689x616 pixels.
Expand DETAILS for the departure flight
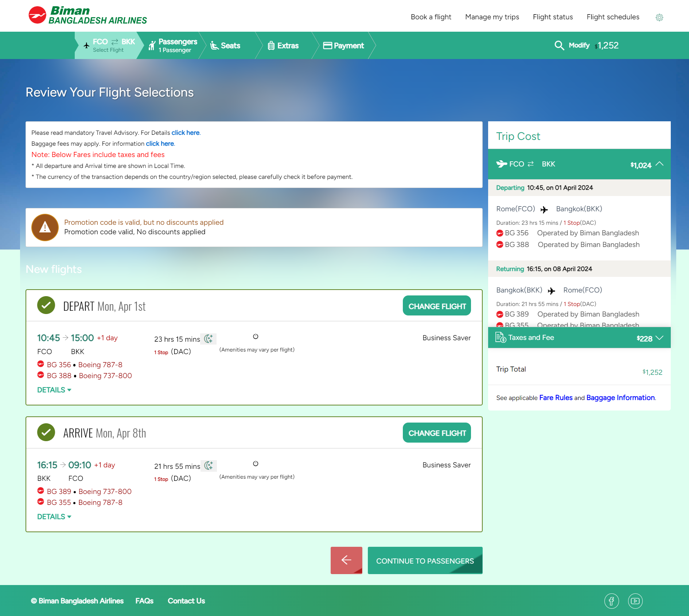click(x=54, y=389)
